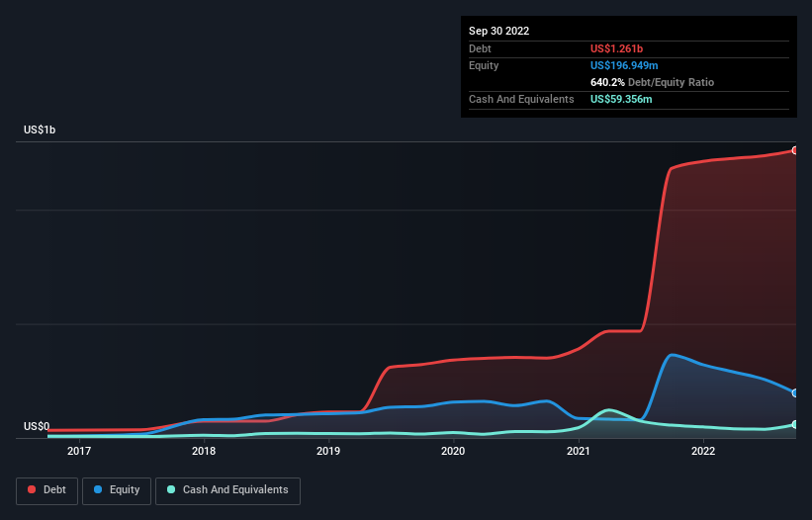812x520 pixels.
Task: Click the 2021 x-axis label
Action: [578, 451]
